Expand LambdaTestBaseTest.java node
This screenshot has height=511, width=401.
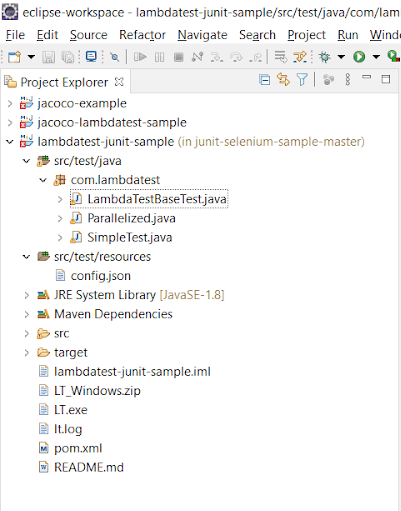60,200
